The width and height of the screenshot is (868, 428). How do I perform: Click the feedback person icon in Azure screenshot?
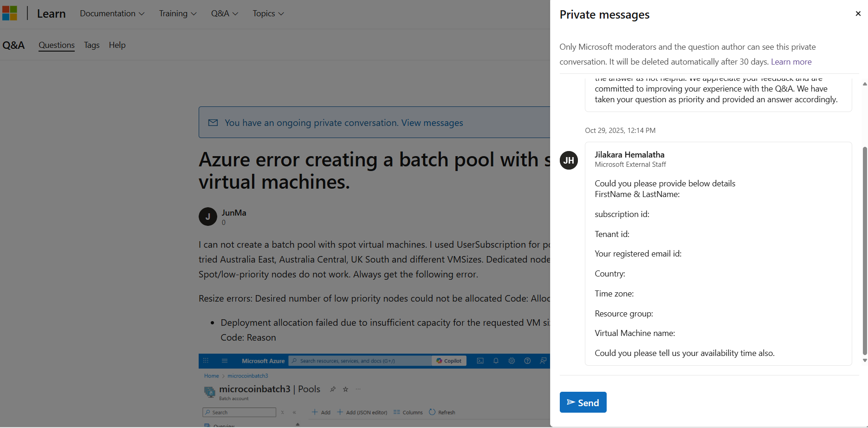click(543, 361)
